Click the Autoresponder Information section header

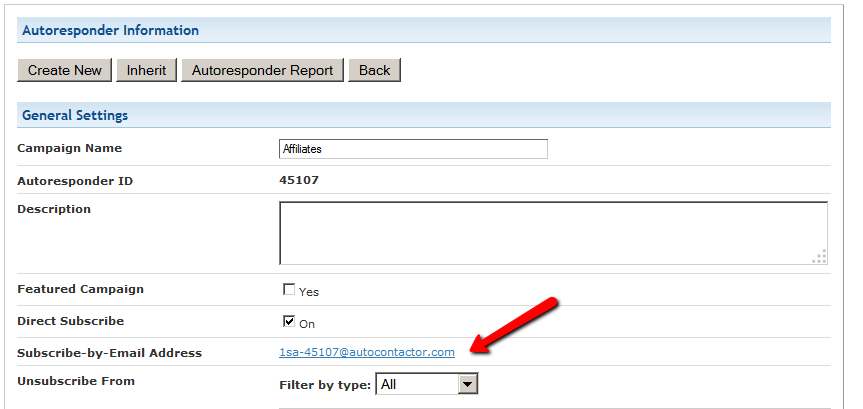coord(110,30)
